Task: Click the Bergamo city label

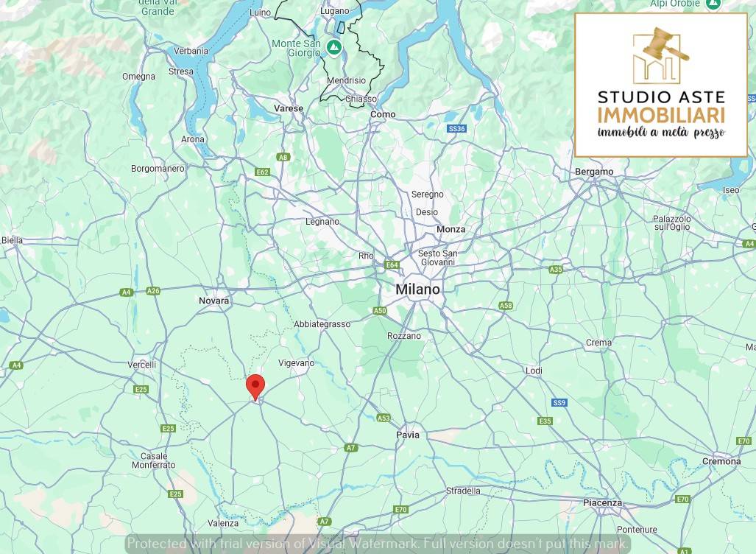Action: tap(594, 172)
